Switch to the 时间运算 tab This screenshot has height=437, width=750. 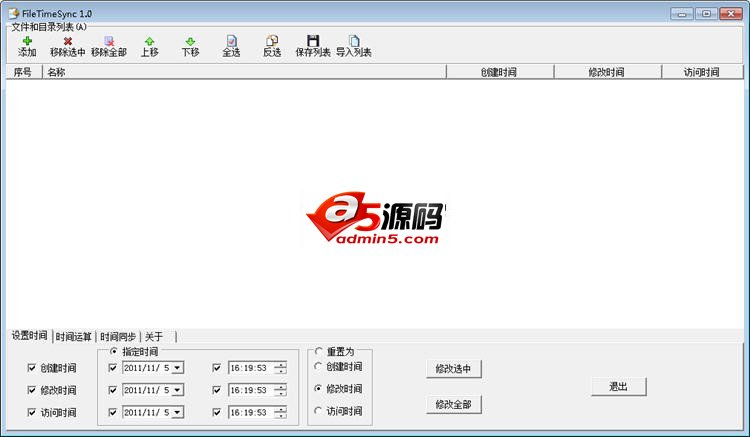click(x=73, y=337)
